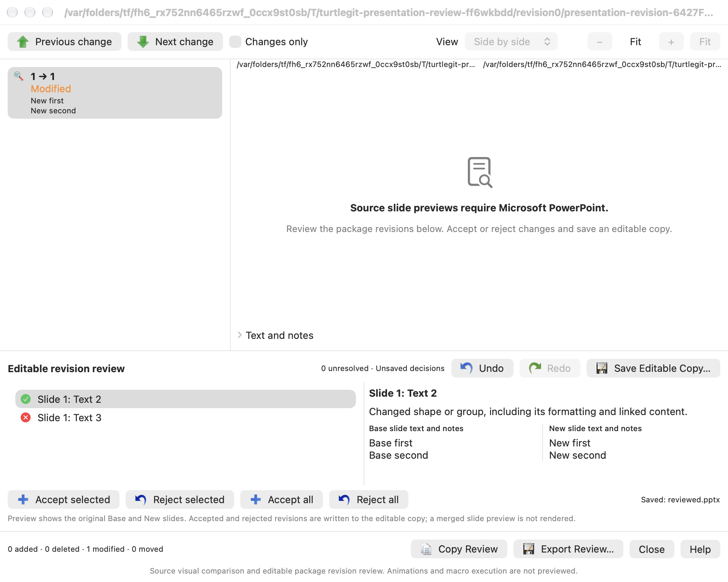Click the Reject selected button
Screen dimensions: 728x582
[x=180, y=499]
